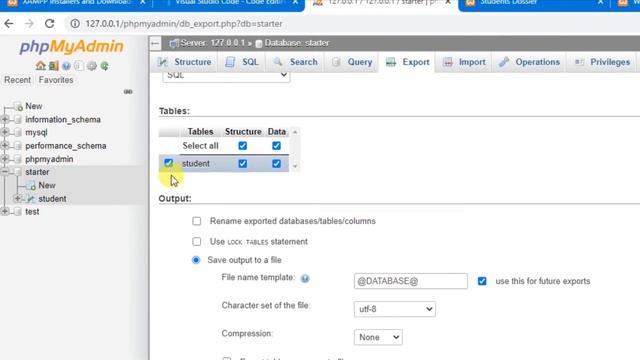Expand the mysql tree node
Screen dimensions: 640x360
coord(5,132)
